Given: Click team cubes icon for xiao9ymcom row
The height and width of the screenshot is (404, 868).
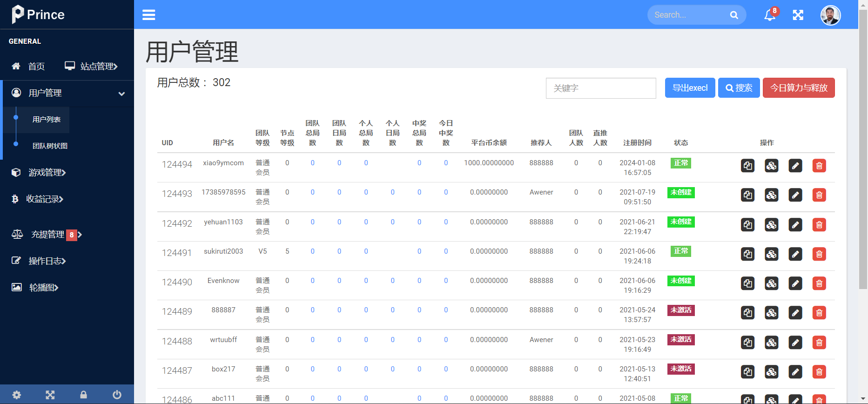Looking at the screenshot, I should (x=772, y=166).
